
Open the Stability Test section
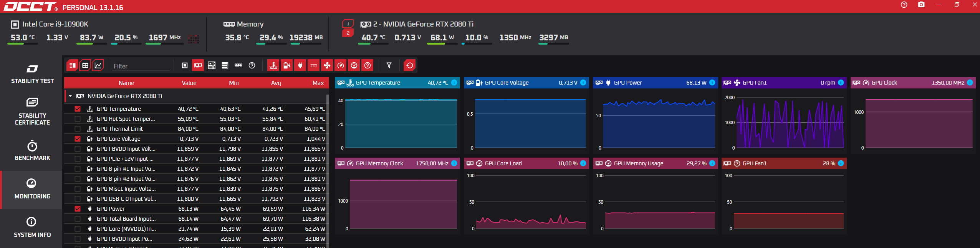pos(32,74)
